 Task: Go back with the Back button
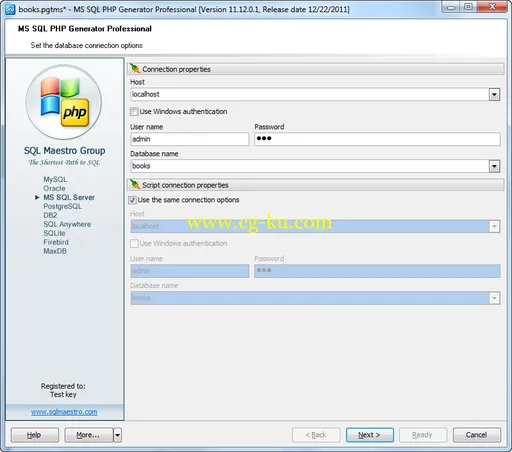pos(316,435)
